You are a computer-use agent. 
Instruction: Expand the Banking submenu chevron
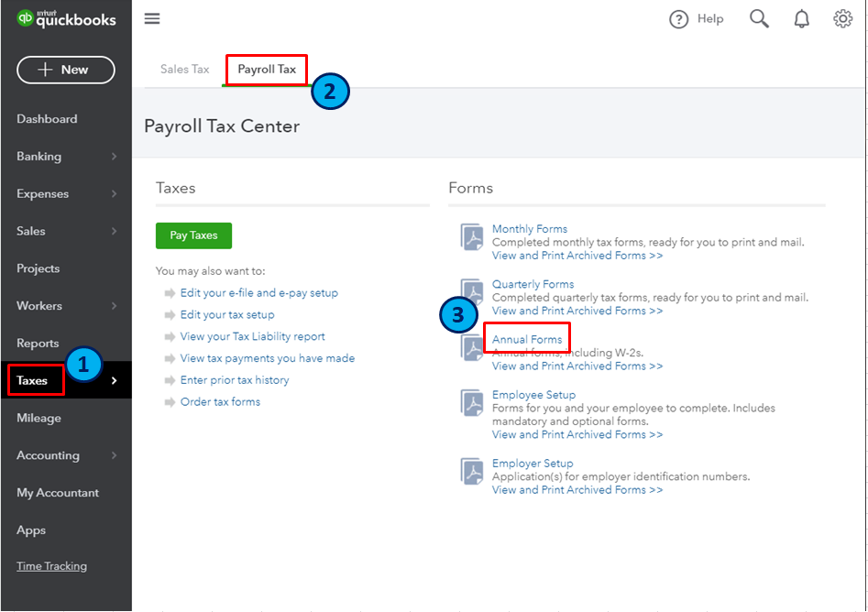tap(114, 157)
